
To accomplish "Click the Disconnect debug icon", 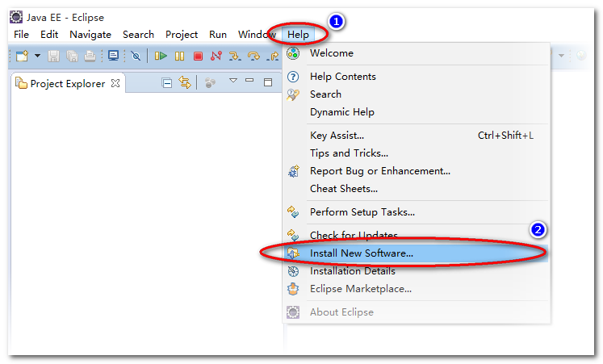I will pos(216,56).
